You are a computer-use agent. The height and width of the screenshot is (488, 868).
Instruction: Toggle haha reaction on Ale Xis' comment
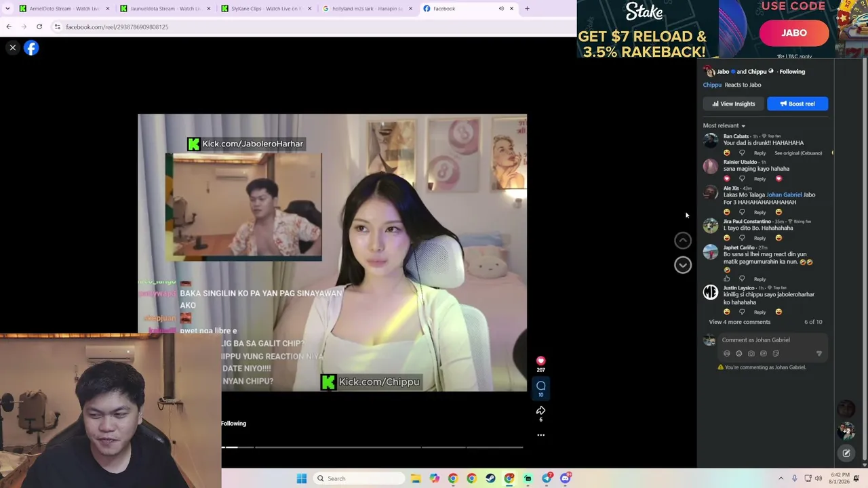(x=727, y=212)
